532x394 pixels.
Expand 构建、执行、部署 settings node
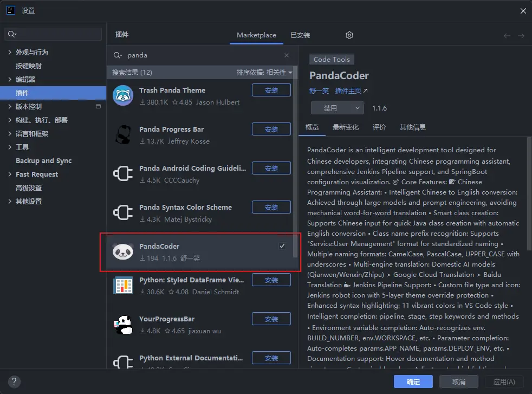[10, 120]
